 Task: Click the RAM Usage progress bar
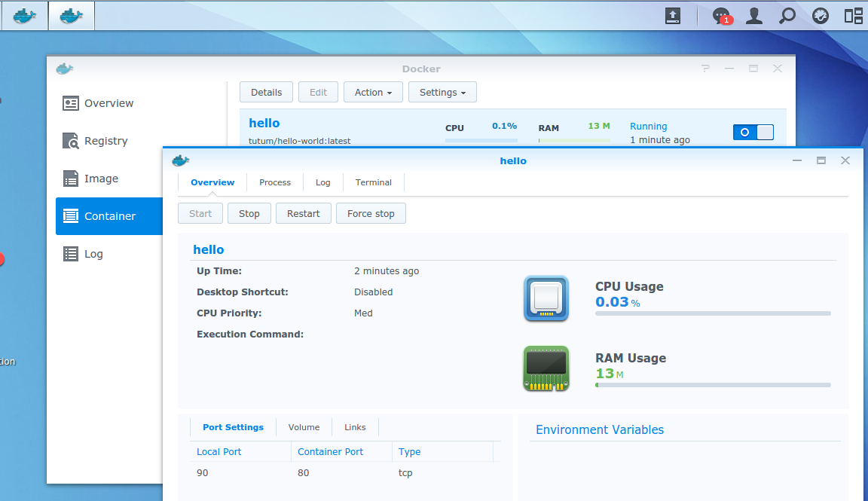pyautogui.click(x=713, y=385)
